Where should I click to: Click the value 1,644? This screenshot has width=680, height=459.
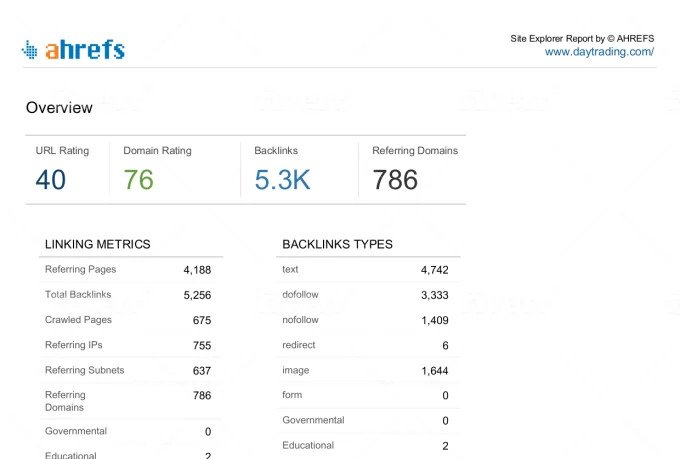(435, 370)
